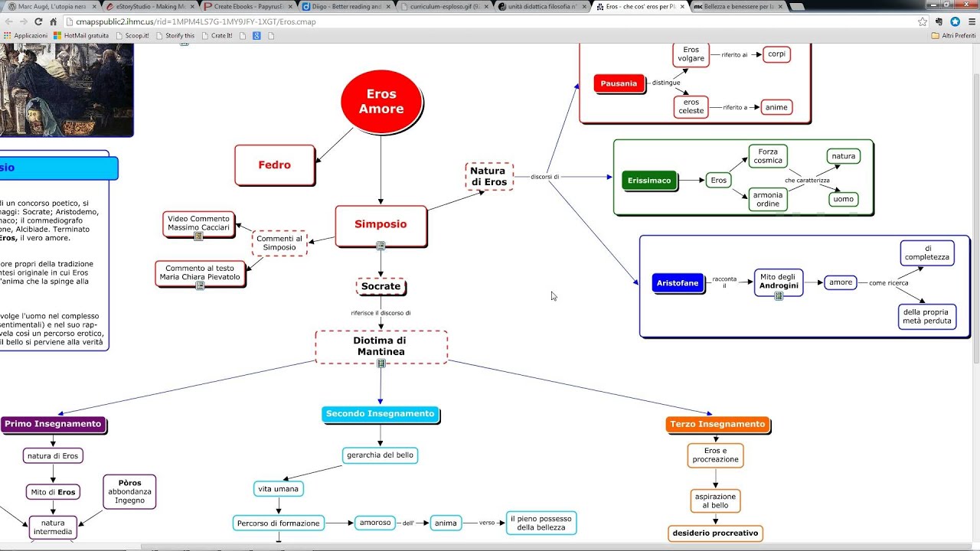
Task: Open Scoop.it! bookmark
Action: click(132, 35)
